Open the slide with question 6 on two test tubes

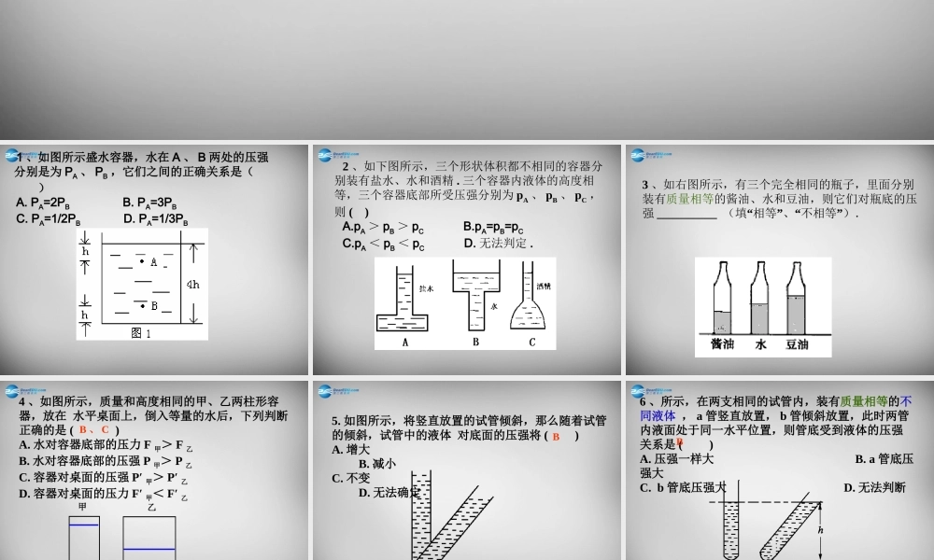click(x=780, y=470)
